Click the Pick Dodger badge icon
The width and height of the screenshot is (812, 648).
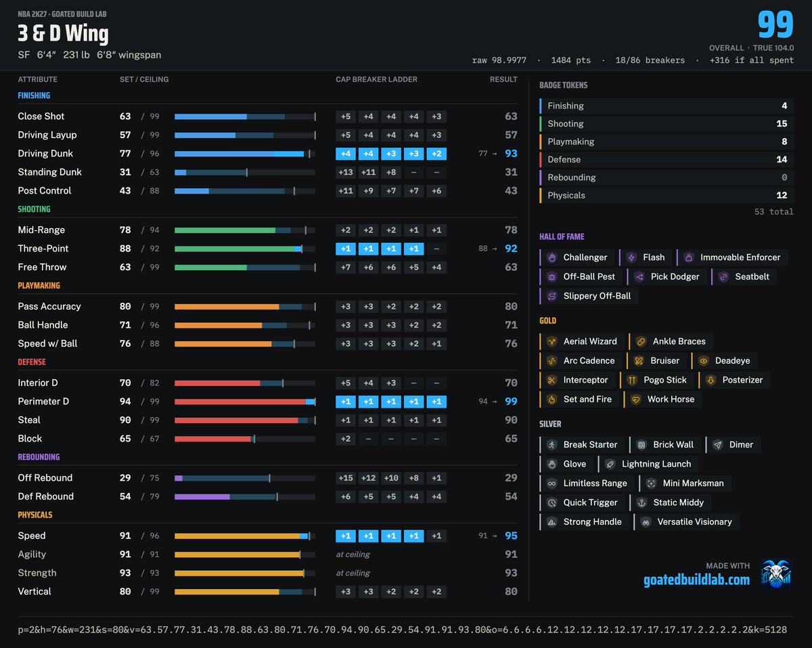[639, 276]
